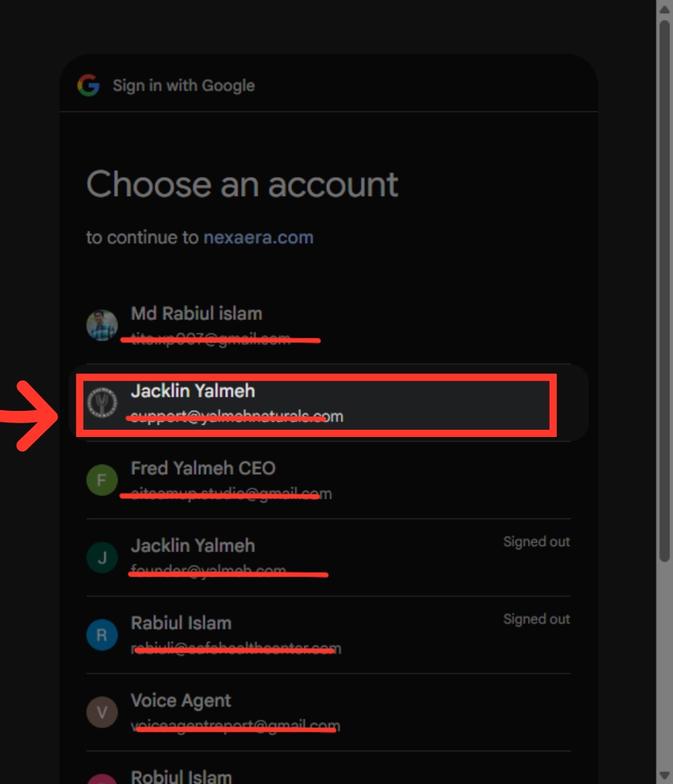This screenshot has height=784, width=673.
Task: Click the Signed out label on Rabiul Islam row
Action: 537,619
